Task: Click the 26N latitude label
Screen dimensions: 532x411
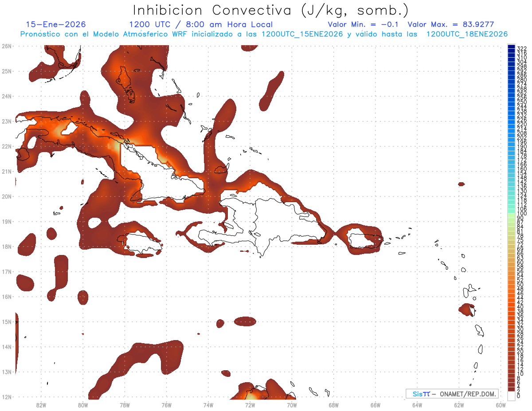Action: (6, 46)
